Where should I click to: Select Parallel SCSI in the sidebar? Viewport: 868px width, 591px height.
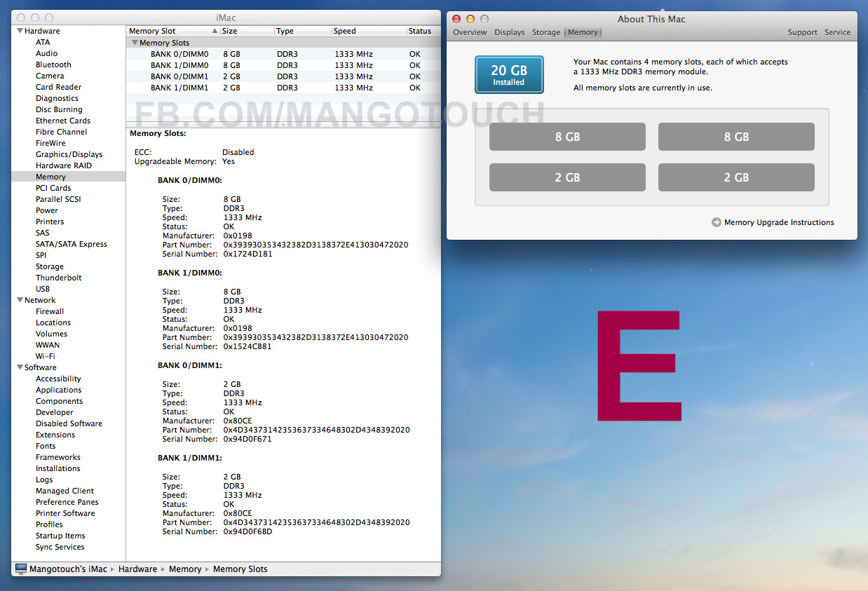tap(58, 199)
